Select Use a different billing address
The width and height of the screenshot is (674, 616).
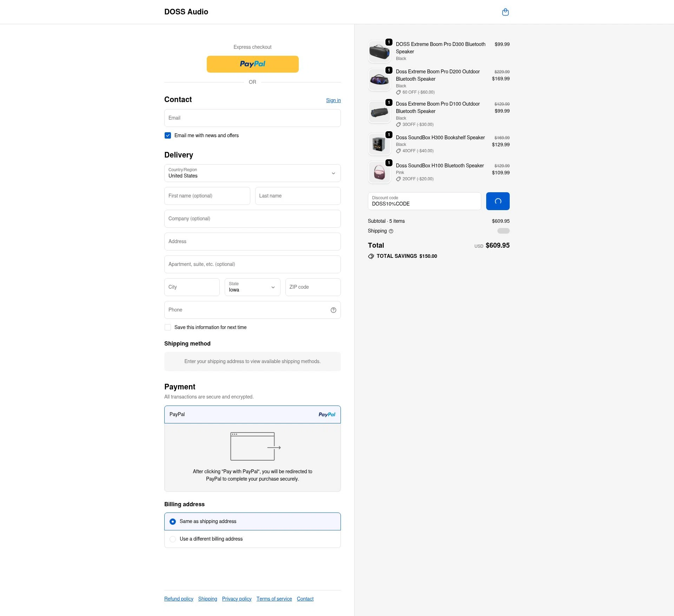pyautogui.click(x=173, y=539)
